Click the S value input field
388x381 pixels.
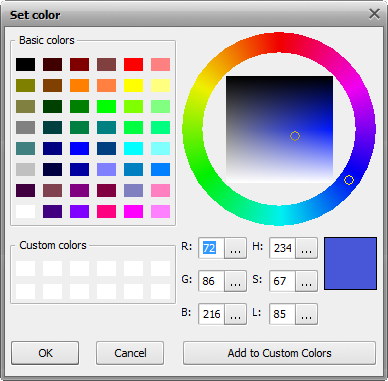pos(283,281)
